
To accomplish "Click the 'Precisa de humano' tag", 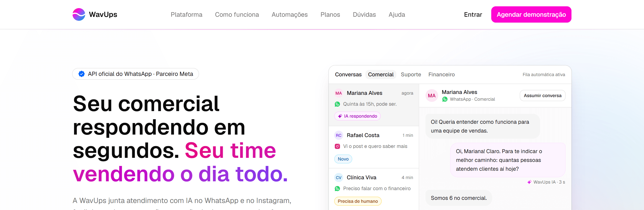I will tap(357, 201).
